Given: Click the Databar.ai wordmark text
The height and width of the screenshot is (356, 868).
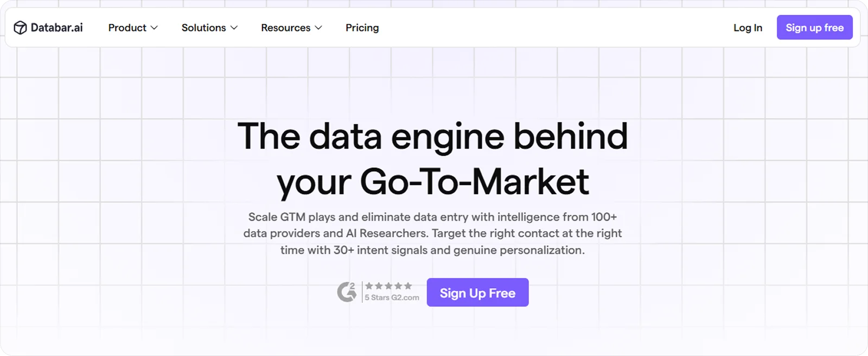Looking at the screenshot, I should pos(56,27).
